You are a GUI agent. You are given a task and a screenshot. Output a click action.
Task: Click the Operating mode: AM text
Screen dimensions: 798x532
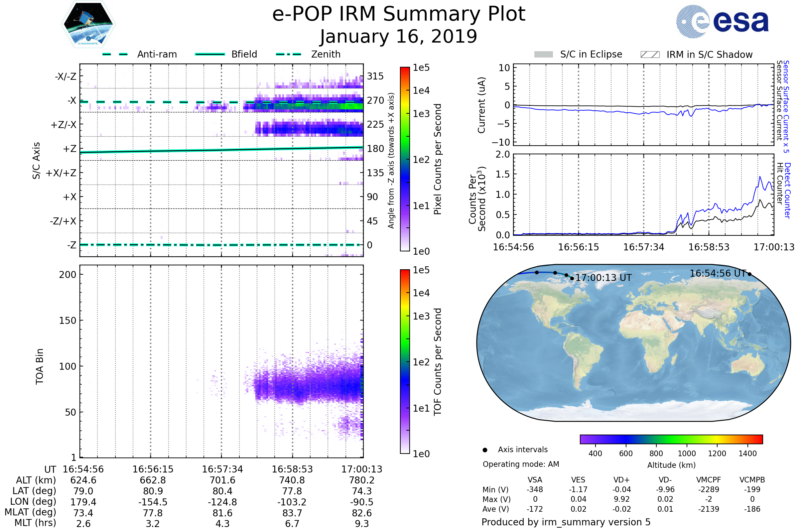pyautogui.click(x=521, y=465)
